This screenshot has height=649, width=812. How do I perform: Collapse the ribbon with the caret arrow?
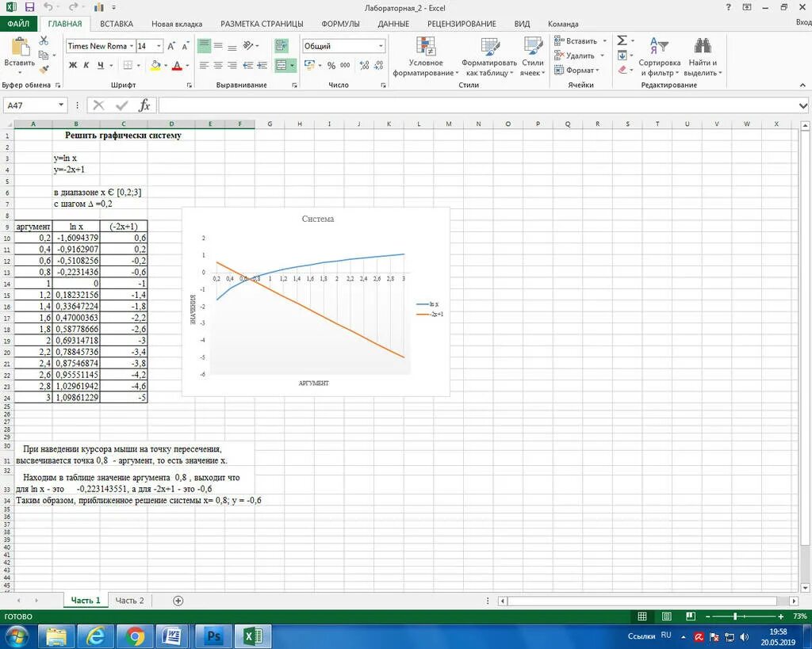tap(803, 85)
